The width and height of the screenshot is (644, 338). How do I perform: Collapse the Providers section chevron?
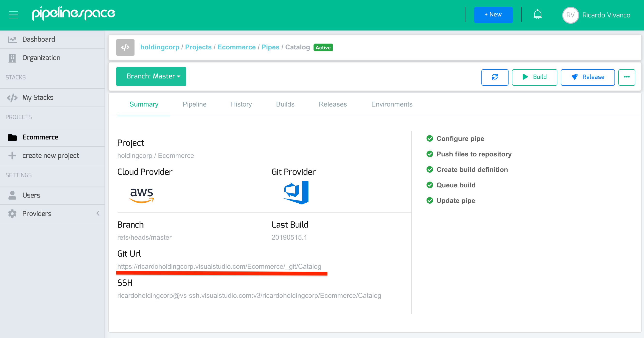[98, 213]
